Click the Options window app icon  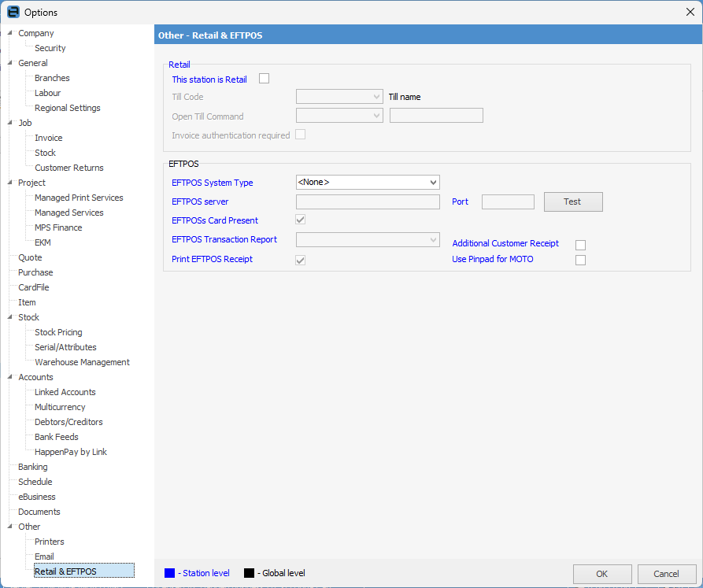13,12
